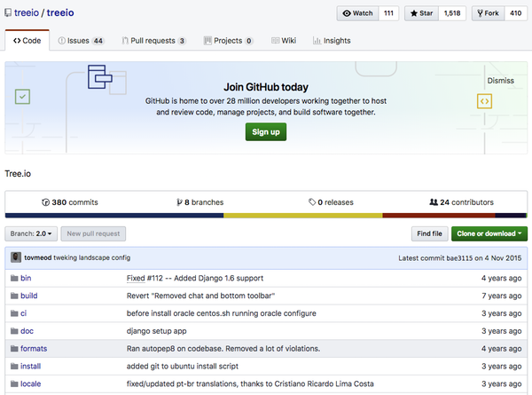
Task: Click the Watch button
Action: tap(357, 13)
